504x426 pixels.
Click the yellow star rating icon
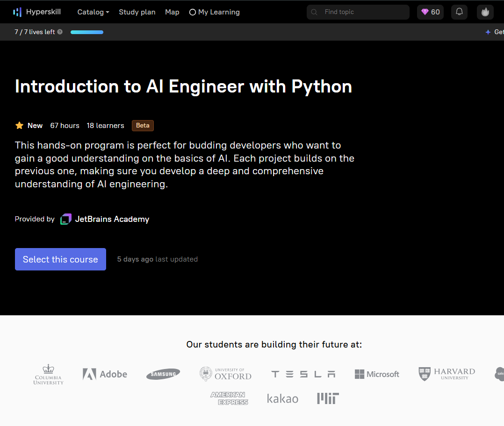[x=19, y=126]
